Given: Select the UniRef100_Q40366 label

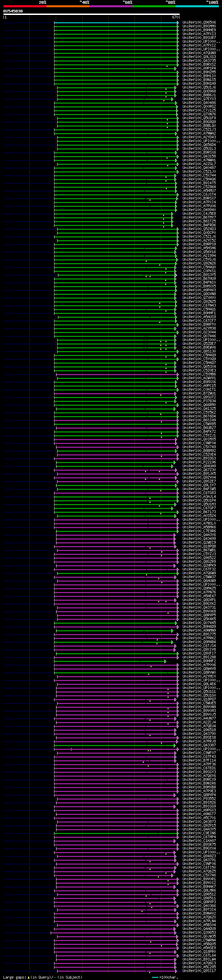Looking at the screenshot, I should pyautogui.click(x=199, y=906).
